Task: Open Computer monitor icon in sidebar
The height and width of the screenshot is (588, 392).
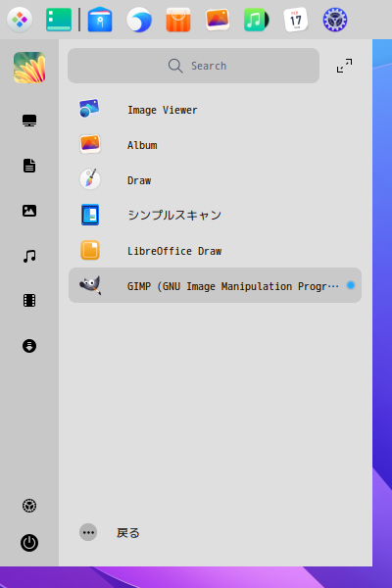Action: coord(29,121)
